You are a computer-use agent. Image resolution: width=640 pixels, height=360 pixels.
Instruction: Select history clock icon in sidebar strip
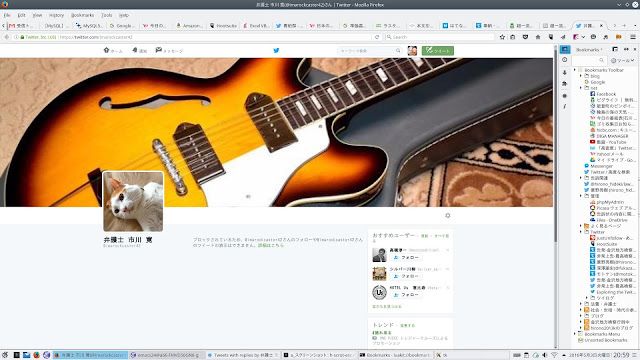[x=564, y=60]
